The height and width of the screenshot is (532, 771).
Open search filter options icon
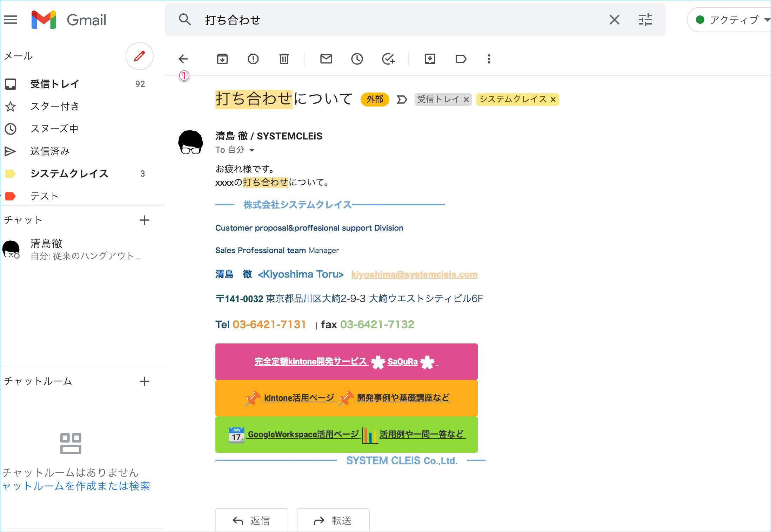(x=645, y=20)
